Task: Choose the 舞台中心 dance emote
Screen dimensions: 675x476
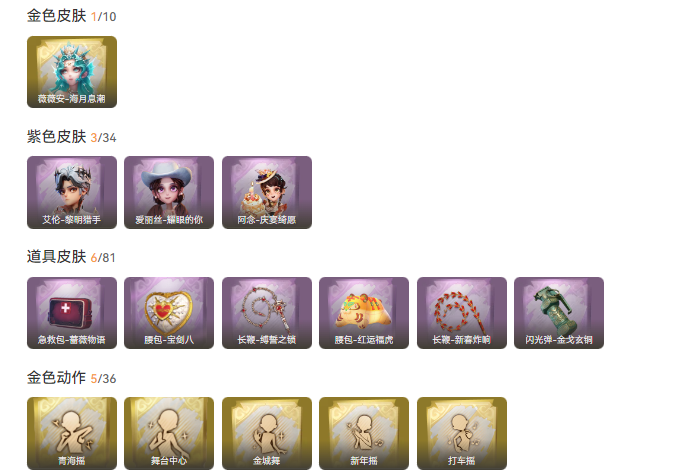Action: [169, 433]
